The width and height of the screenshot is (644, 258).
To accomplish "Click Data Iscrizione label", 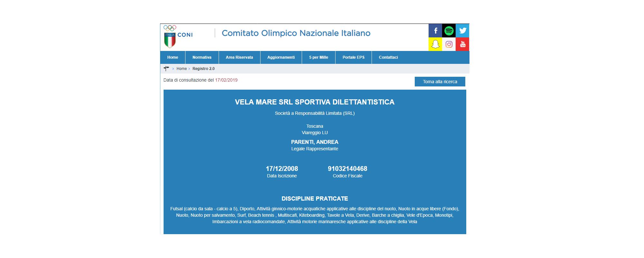I will pos(282,176).
